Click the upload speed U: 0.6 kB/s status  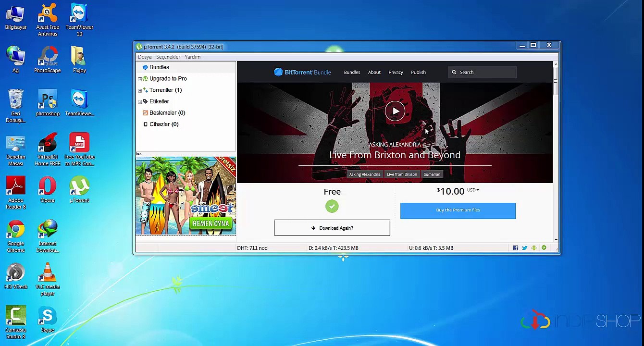[431, 248]
